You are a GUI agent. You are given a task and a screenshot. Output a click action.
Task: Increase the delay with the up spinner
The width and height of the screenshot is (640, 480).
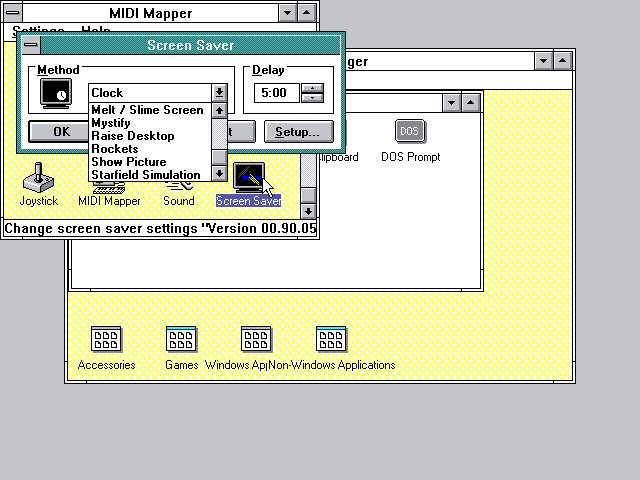click(x=312, y=88)
